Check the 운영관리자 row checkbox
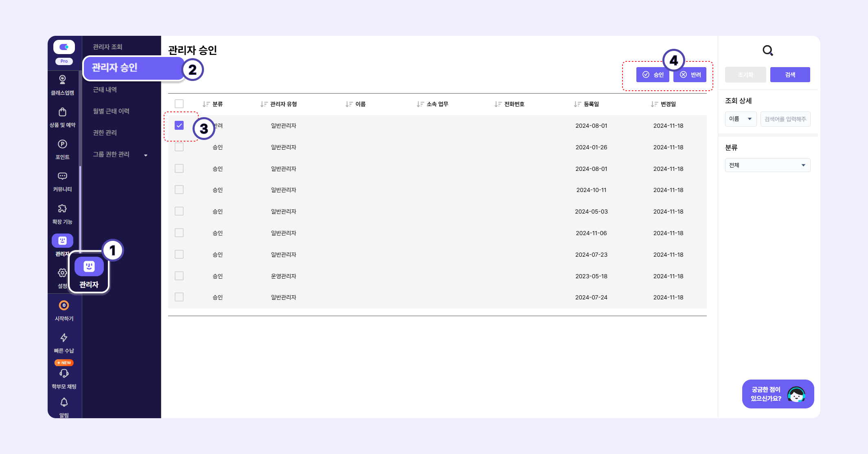The image size is (868, 454). coord(179,276)
